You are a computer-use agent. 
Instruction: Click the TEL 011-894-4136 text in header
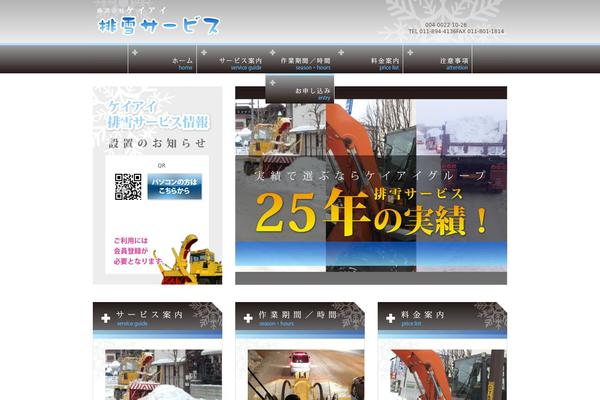point(432,31)
